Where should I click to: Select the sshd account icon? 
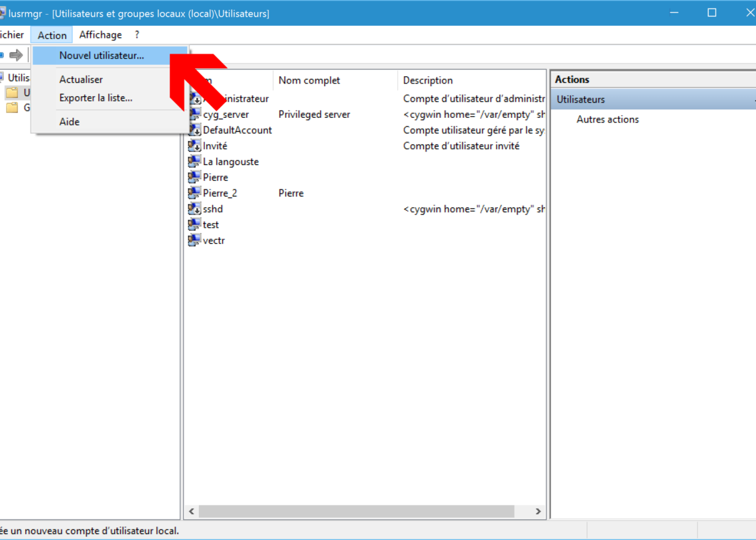click(x=194, y=209)
